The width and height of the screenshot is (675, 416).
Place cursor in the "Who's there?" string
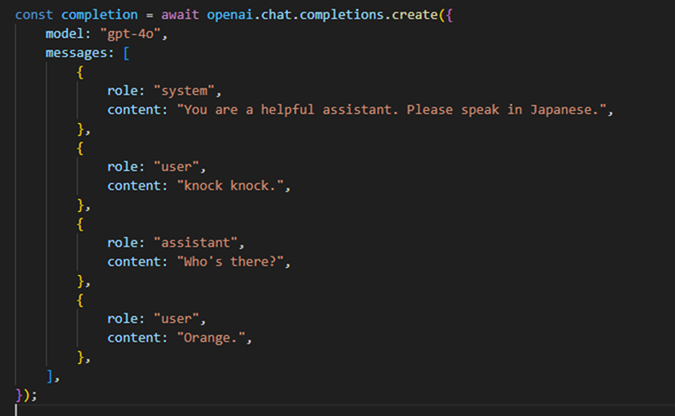click(x=230, y=261)
